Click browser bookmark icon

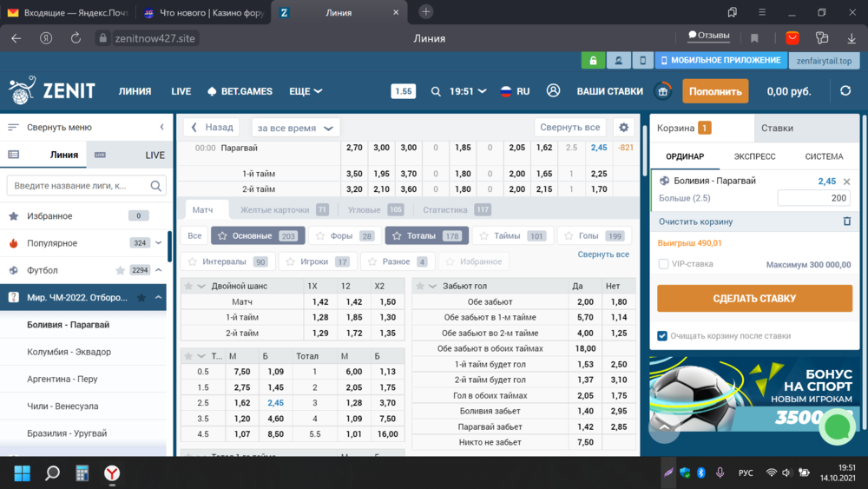[x=754, y=38]
